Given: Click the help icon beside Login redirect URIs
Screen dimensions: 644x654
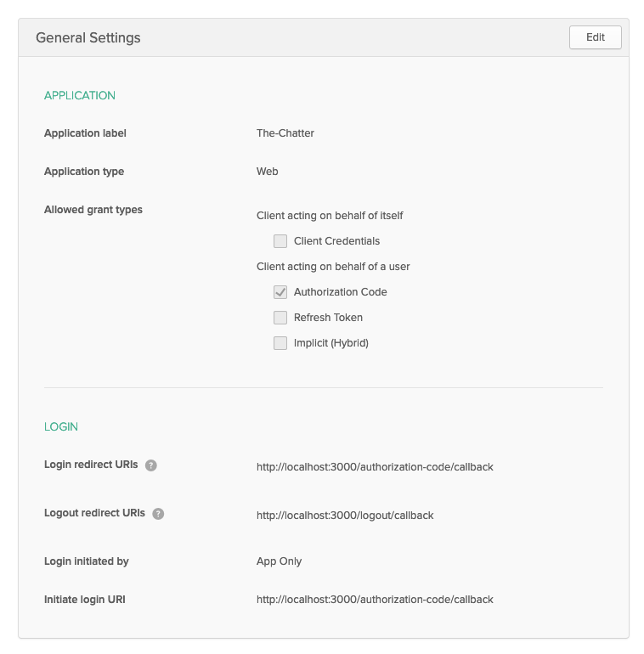Looking at the screenshot, I should point(151,465).
